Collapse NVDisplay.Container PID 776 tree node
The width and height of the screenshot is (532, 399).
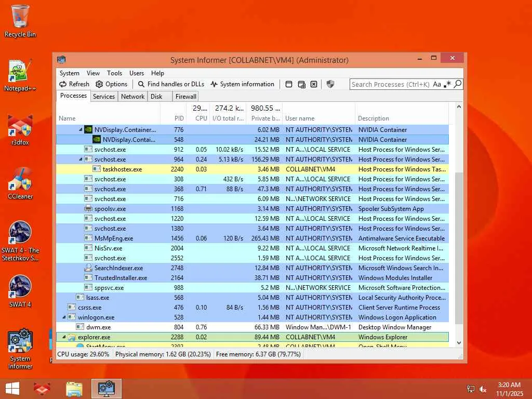pyautogui.click(x=81, y=129)
